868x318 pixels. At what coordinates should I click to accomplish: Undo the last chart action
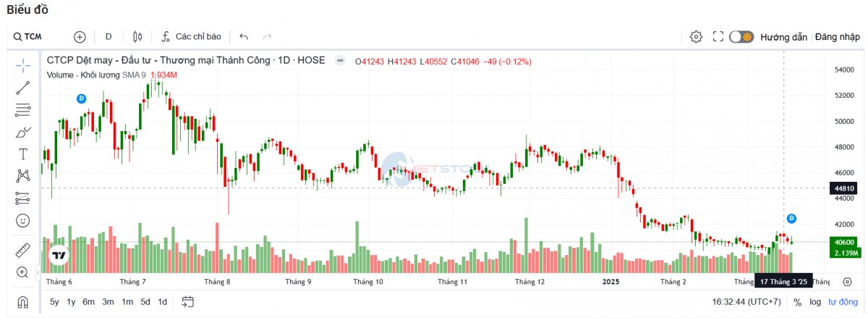point(244,36)
